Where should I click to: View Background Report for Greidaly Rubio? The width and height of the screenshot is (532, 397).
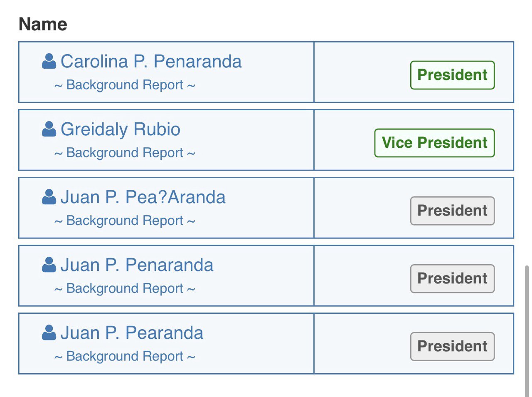click(125, 153)
